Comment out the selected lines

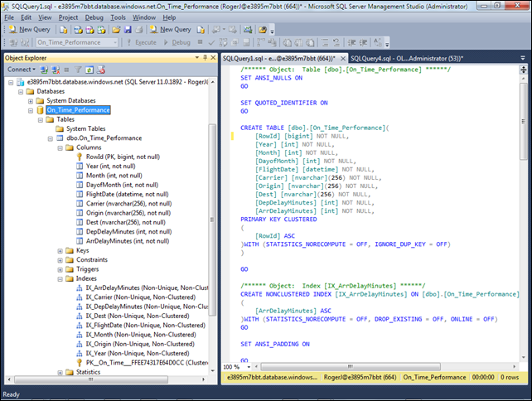point(325,42)
